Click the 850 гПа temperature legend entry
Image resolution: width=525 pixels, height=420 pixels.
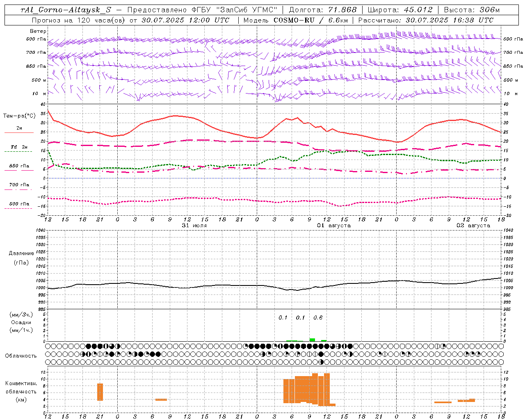tap(19, 166)
